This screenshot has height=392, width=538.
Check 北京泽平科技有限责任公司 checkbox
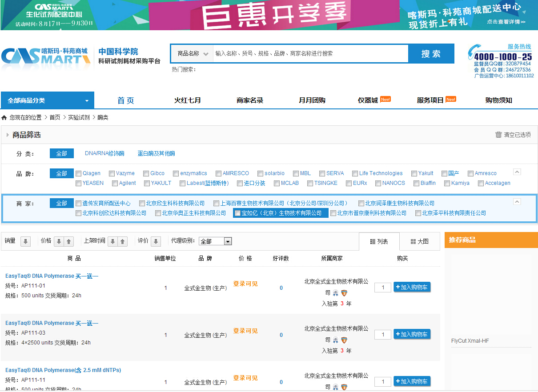(418, 213)
